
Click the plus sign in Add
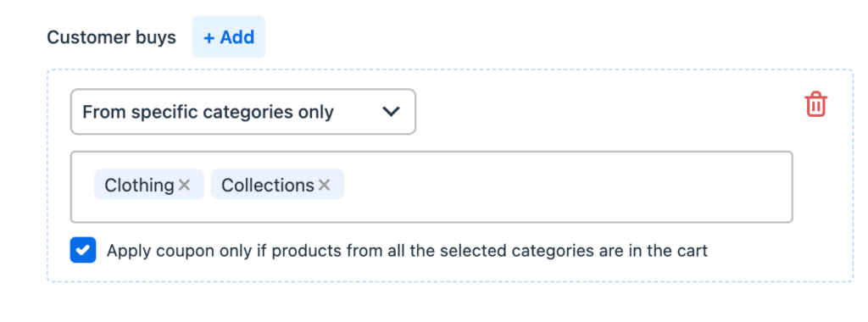tap(209, 37)
